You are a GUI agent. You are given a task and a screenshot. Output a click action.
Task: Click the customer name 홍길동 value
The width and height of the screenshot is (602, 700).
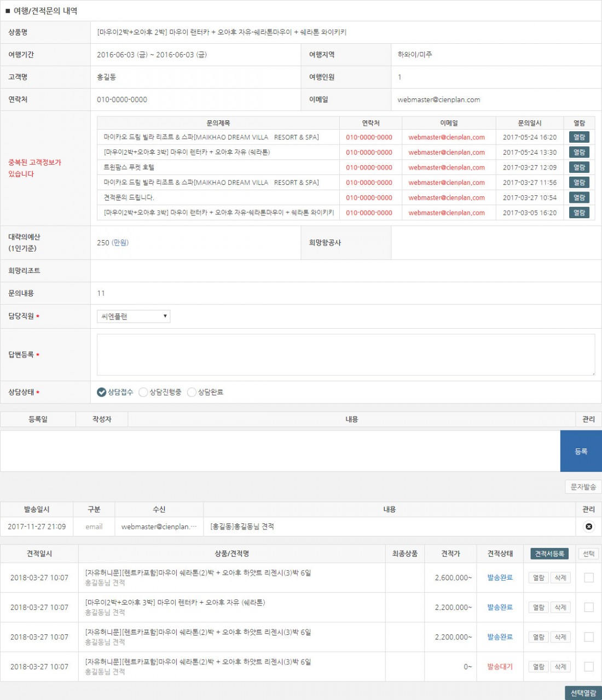pos(106,77)
